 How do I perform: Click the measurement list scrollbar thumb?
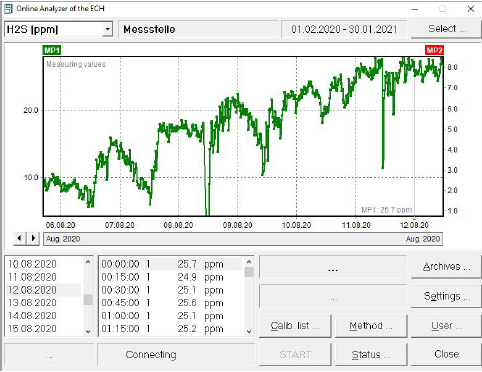[x=249, y=272]
